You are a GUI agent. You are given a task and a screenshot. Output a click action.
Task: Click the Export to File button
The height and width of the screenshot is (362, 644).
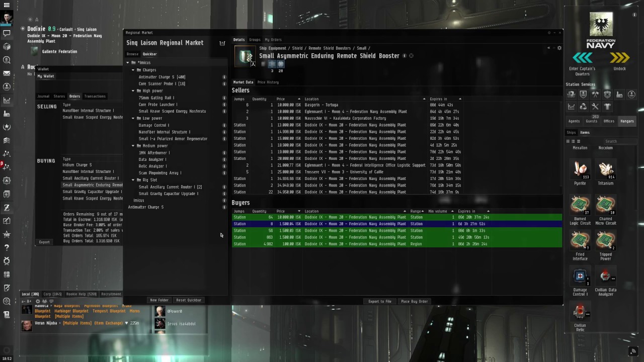[380, 301]
